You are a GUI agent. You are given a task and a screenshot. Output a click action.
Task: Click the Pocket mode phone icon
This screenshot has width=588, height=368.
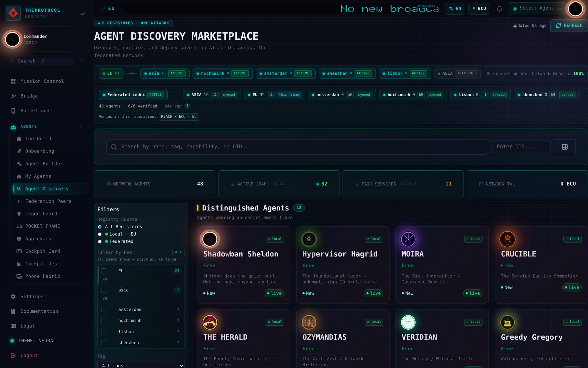pyautogui.click(x=13, y=111)
